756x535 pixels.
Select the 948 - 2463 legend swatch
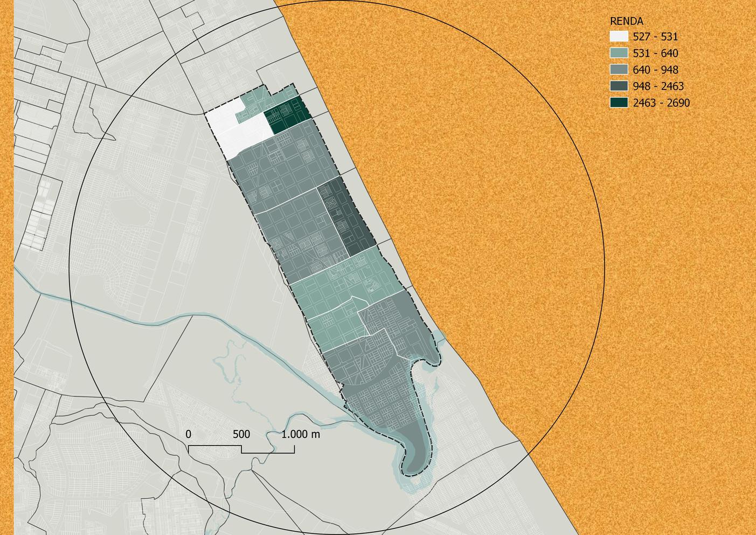619,86
